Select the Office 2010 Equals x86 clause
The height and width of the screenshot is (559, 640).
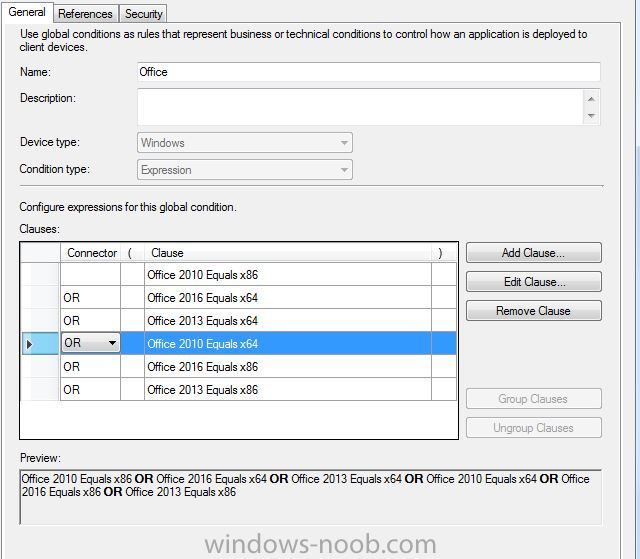tap(287, 275)
